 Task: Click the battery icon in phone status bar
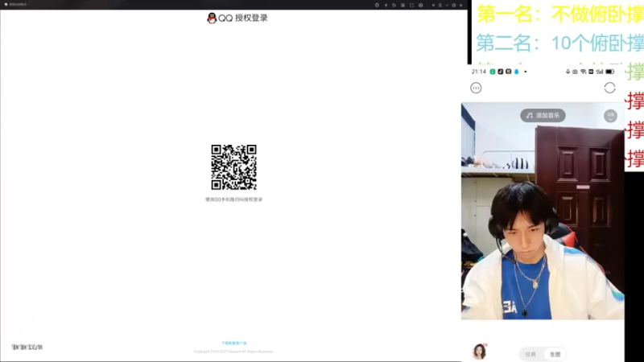[x=610, y=72]
